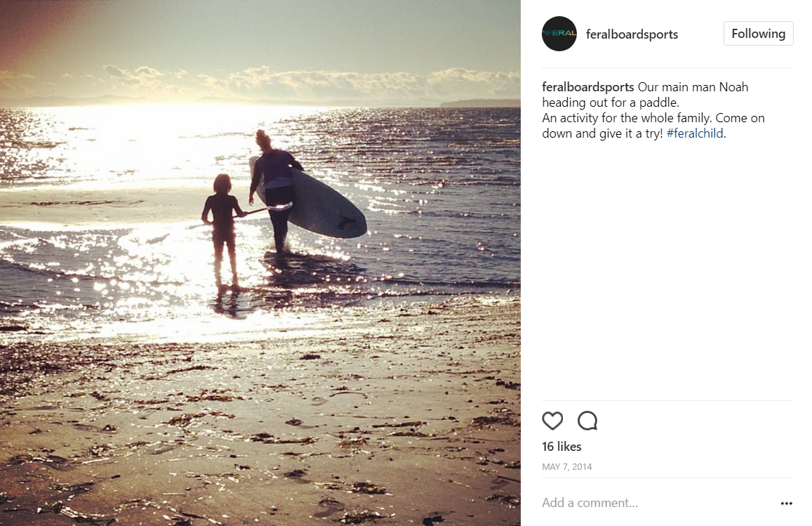Click the comment speech bubble icon
Viewport: 812px width, 526px height.
tap(587, 421)
